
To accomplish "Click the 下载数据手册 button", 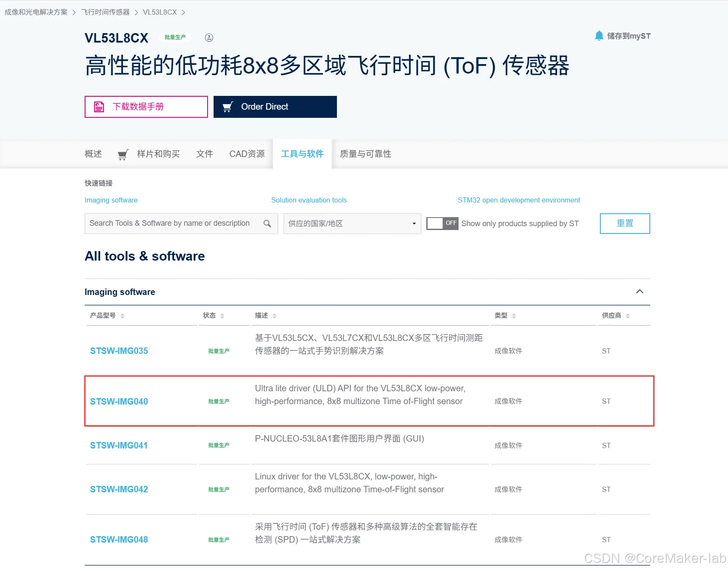I will coord(146,107).
